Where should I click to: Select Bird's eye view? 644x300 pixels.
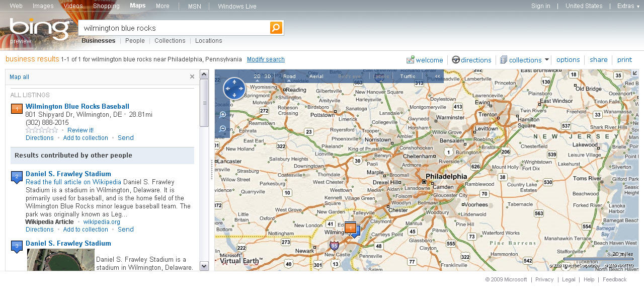(x=349, y=77)
